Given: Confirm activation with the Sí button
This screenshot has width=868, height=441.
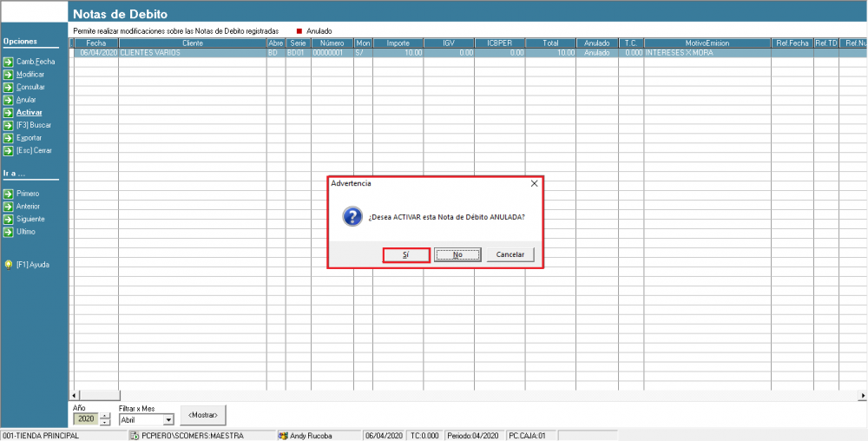Looking at the screenshot, I should [x=405, y=255].
